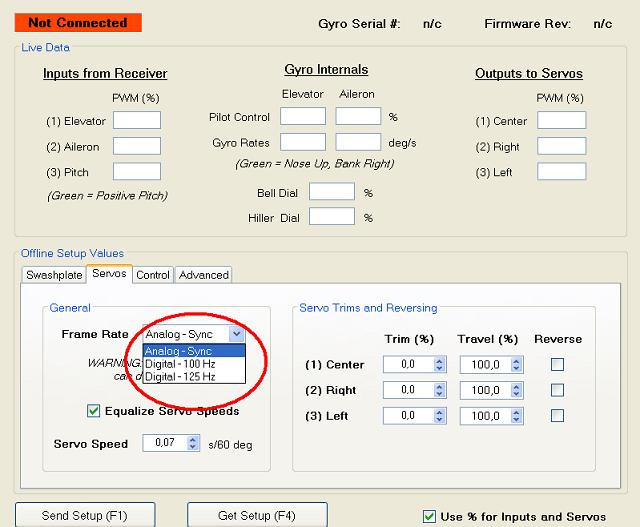Select the Advanced tab
This screenshot has height=527, width=640.
point(204,275)
